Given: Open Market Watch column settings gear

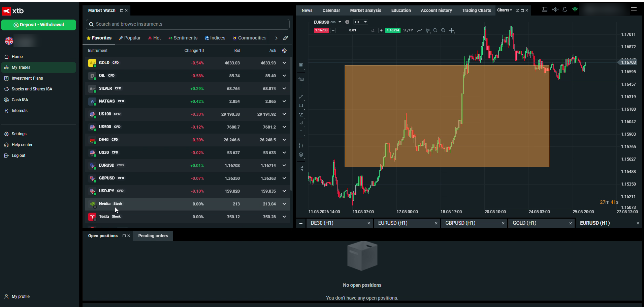Looking at the screenshot, I should coord(284,51).
